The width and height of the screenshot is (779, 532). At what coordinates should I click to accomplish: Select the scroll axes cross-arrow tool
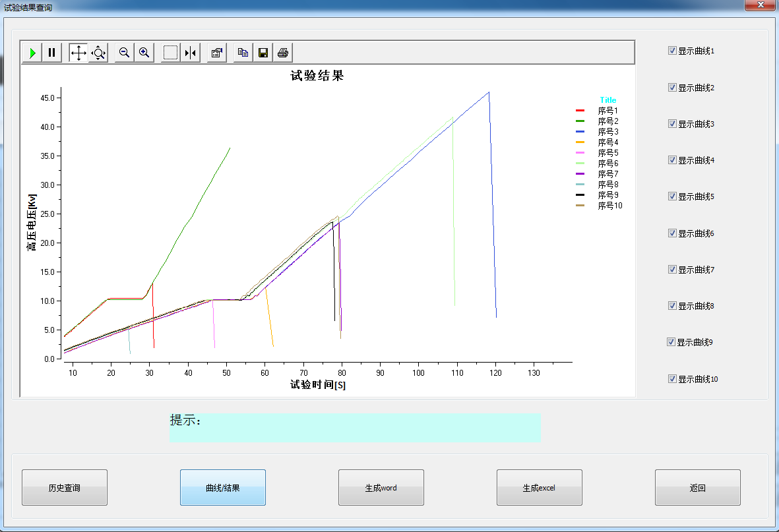[78, 53]
